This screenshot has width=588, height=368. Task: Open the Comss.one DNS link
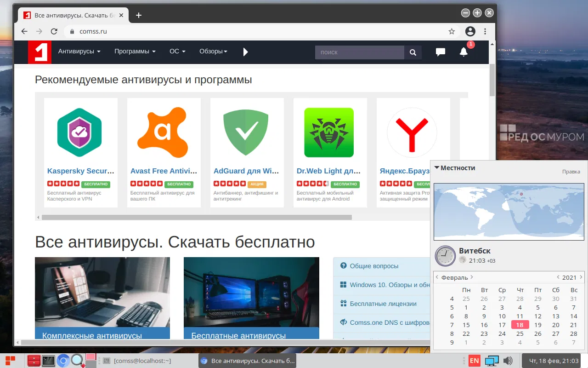[x=390, y=322]
